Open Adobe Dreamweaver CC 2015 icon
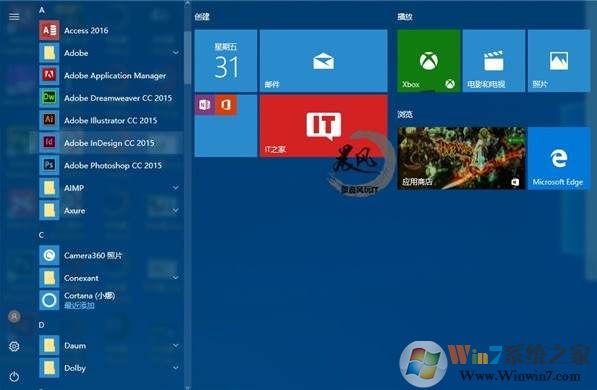597x390 pixels. (x=49, y=98)
